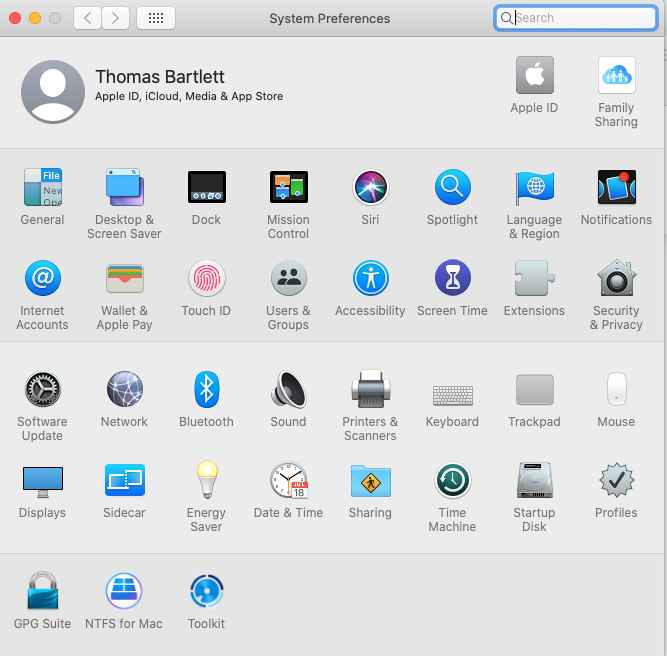This screenshot has width=667, height=656.
Task: Open Internet Accounts pane
Action: point(43,278)
